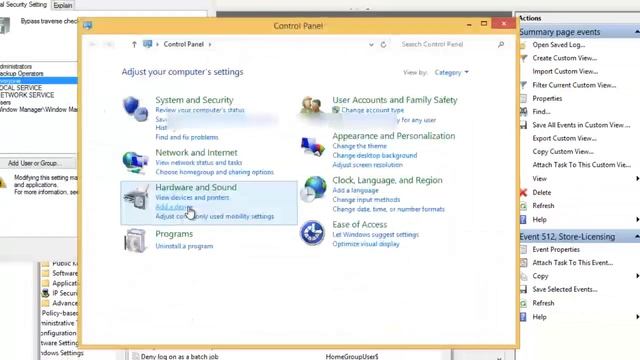Image resolution: width=640 pixels, height=360 pixels.
Task: Select Export Custom View action
Action: pos(564,138)
